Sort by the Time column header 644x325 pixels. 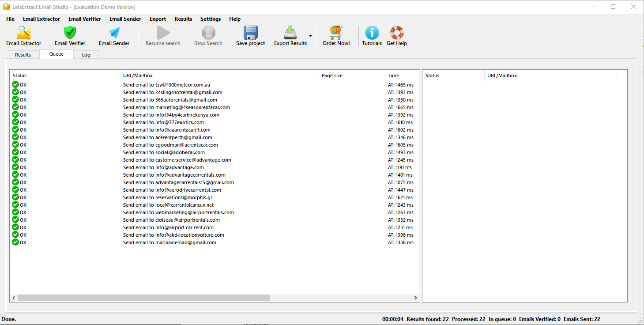(x=401, y=76)
